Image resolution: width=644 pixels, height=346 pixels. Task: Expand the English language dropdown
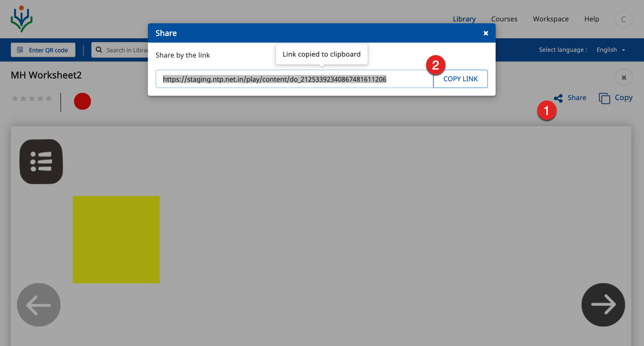(x=611, y=50)
